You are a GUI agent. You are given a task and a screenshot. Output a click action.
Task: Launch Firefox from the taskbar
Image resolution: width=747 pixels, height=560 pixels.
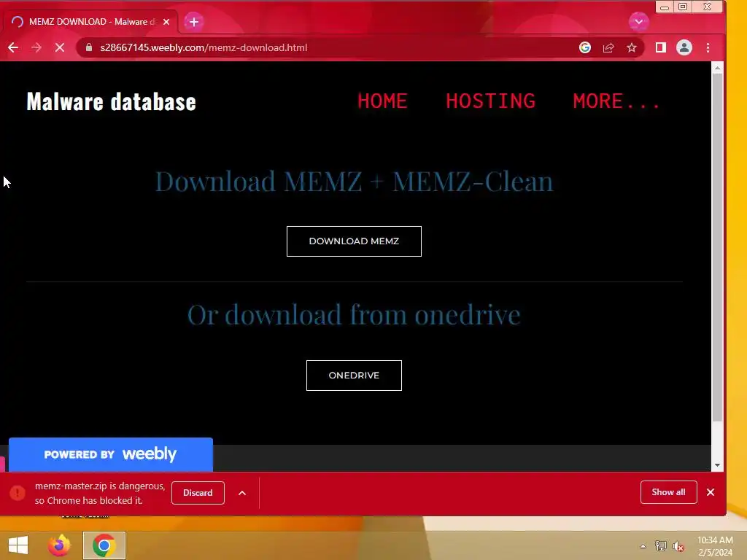click(59, 545)
